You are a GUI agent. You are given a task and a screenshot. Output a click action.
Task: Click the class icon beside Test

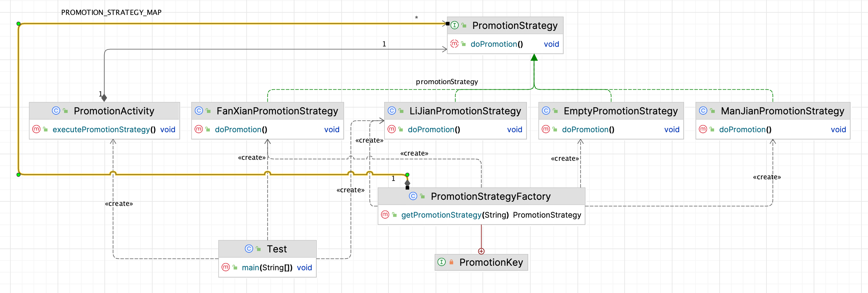tap(249, 248)
